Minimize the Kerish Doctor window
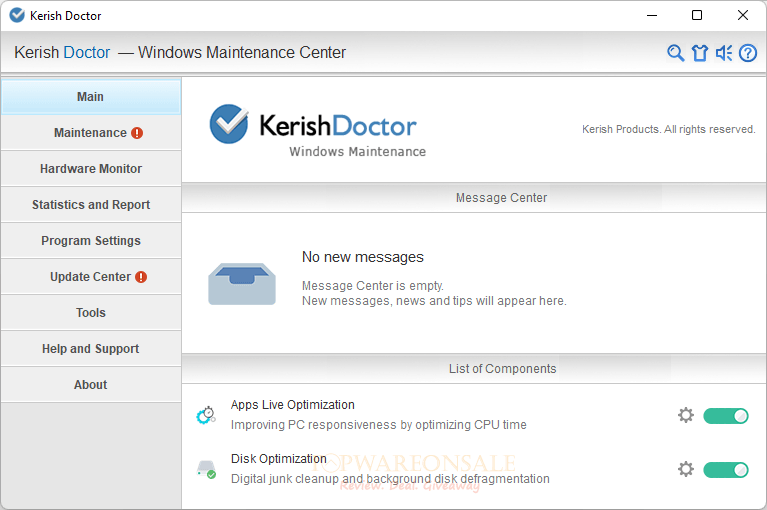 tap(652, 16)
